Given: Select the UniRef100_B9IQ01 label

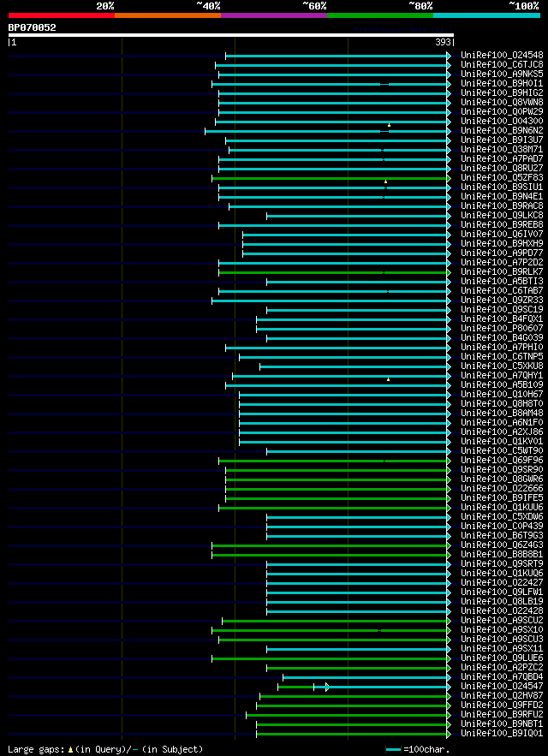Looking at the screenshot, I should 502,734.
